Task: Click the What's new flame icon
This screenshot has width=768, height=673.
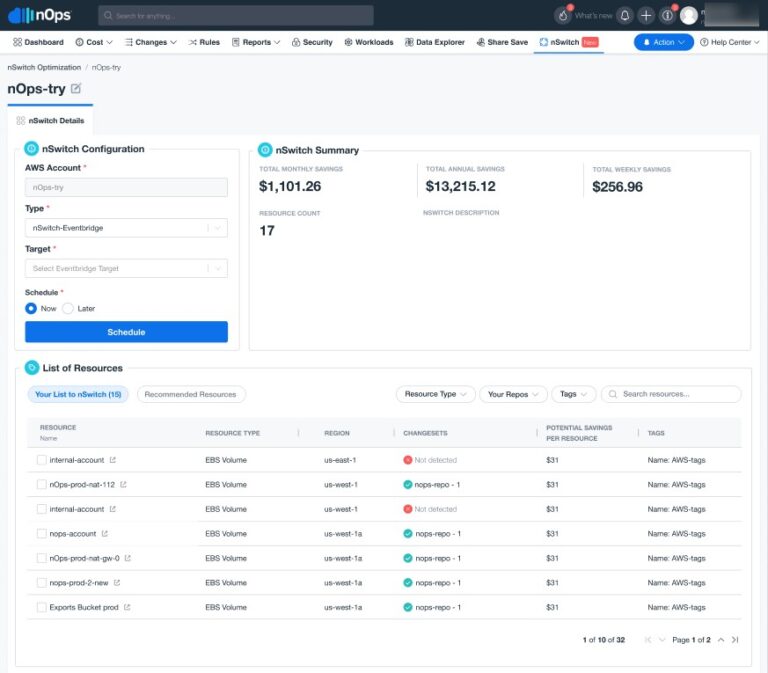Action: (563, 15)
